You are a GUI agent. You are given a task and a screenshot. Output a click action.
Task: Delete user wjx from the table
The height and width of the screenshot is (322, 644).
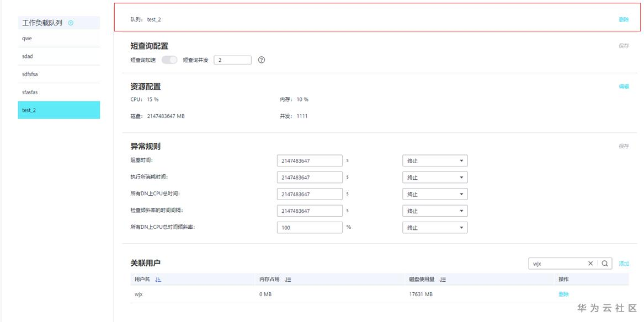click(x=563, y=294)
